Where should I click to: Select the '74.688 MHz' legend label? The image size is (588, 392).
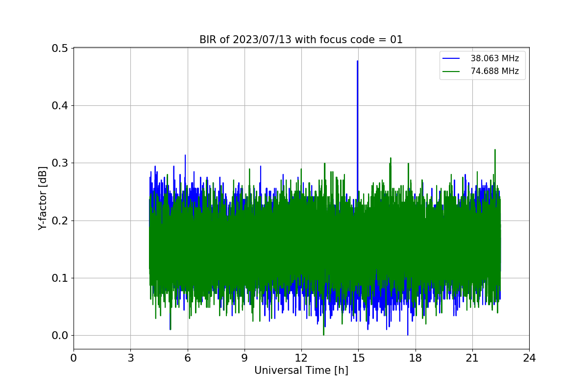click(x=495, y=71)
